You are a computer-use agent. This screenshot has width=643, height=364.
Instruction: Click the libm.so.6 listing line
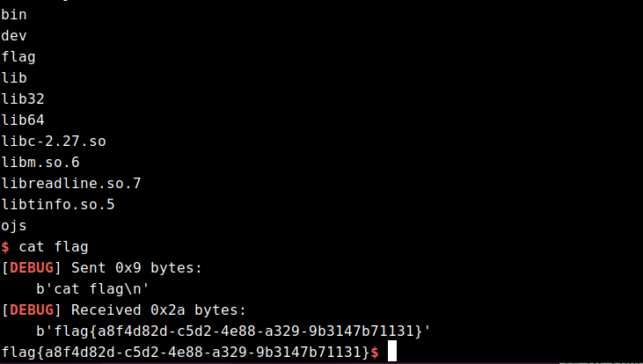click(40, 162)
